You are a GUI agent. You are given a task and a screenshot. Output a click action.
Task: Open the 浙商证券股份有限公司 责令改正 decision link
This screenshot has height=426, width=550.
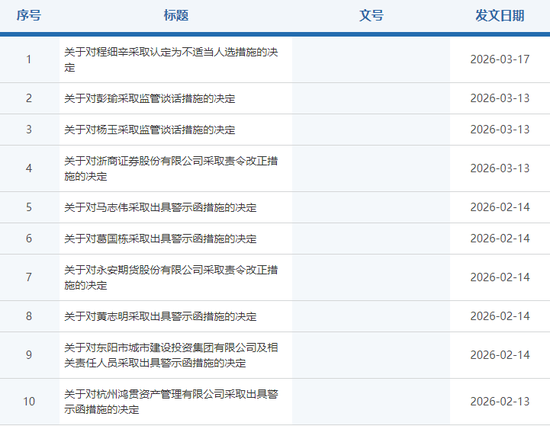click(171, 168)
